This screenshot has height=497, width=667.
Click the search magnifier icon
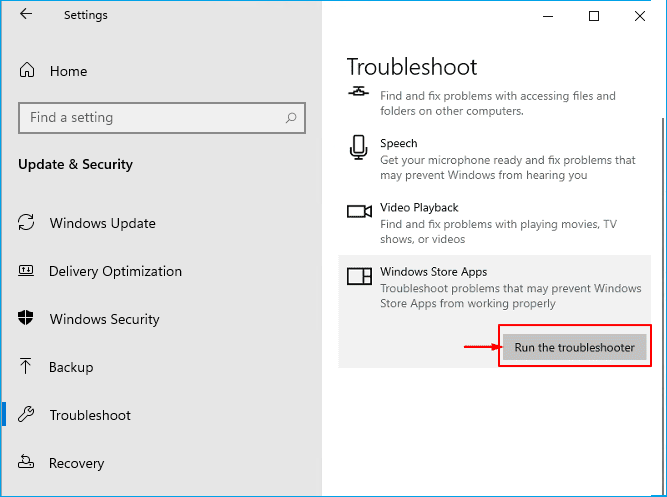click(x=291, y=118)
